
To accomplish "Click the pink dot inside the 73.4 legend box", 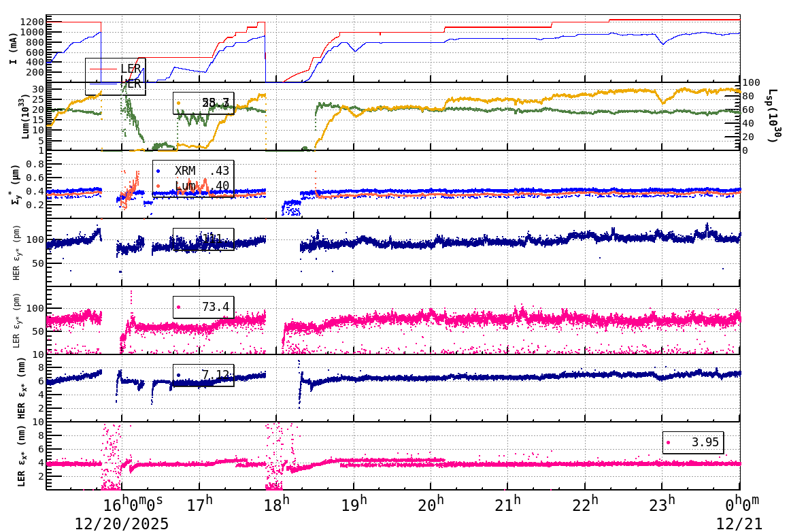I will click(x=179, y=306).
